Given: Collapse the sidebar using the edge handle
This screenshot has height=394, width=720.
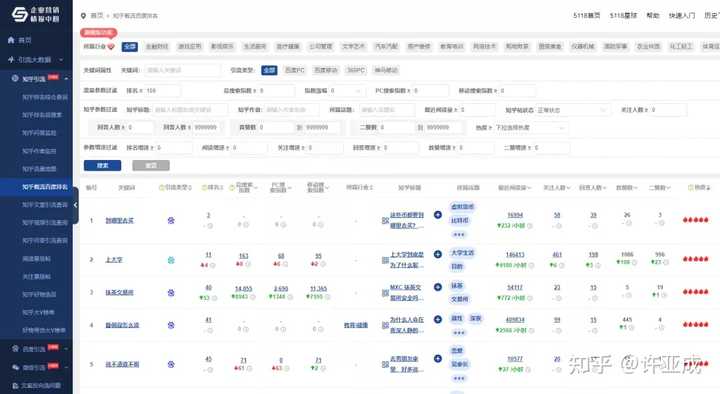Looking at the screenshot, I should 75,205.
